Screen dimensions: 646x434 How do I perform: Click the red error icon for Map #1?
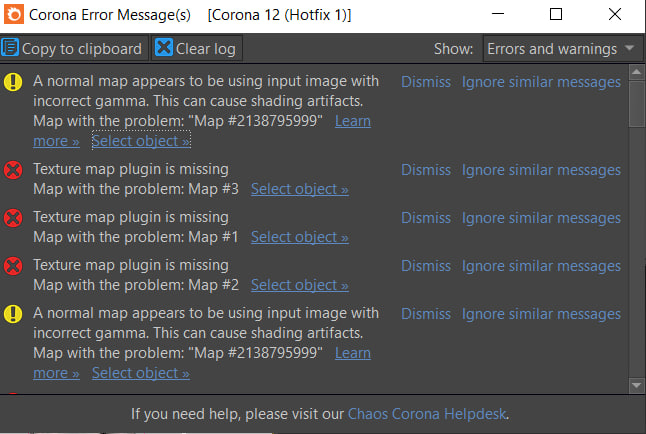click(13, 218)
